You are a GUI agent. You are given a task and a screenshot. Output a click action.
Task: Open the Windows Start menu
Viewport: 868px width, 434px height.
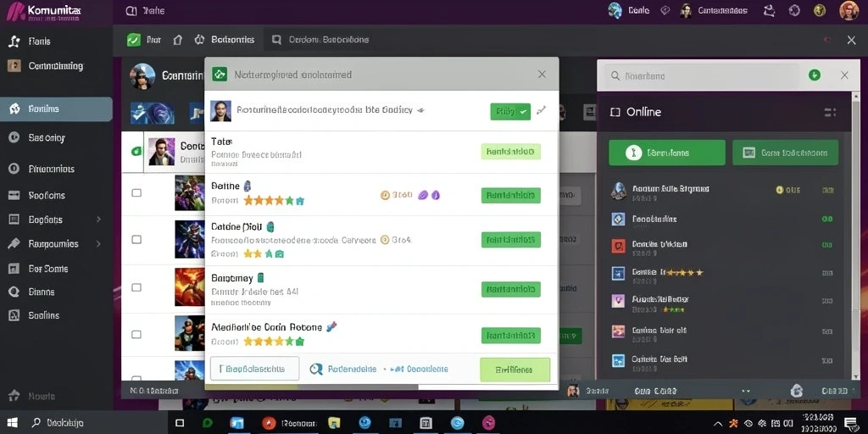[12, 423]
